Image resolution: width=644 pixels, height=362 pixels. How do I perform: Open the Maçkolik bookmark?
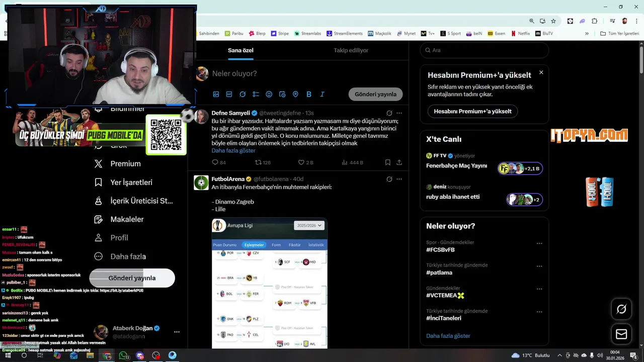(379, 34)
